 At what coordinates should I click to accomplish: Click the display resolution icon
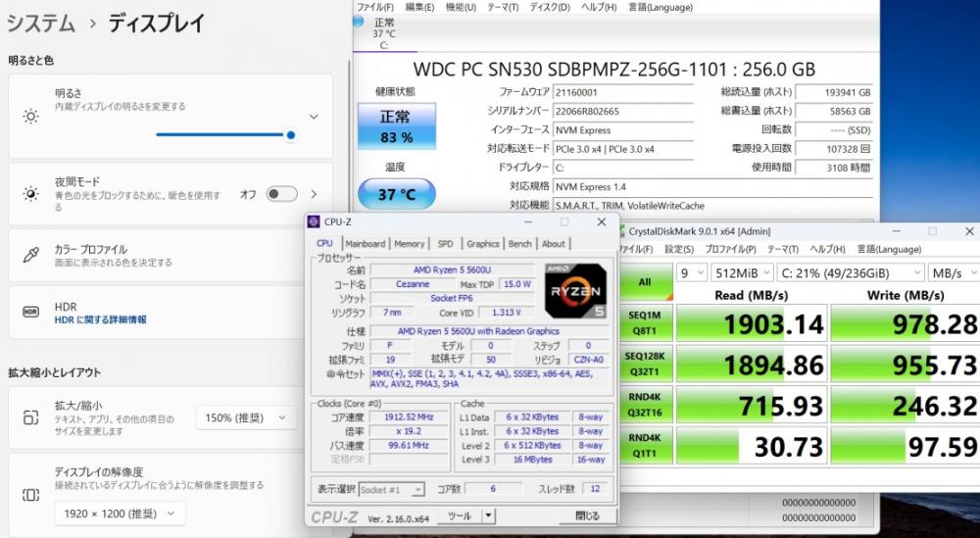click(30, 495)
